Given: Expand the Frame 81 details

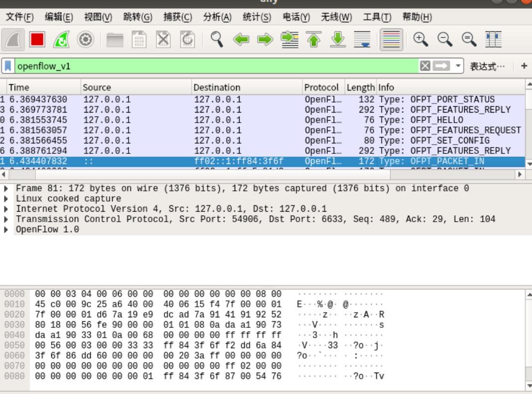Looking at the screenshot, I should (x=6, y=188).
